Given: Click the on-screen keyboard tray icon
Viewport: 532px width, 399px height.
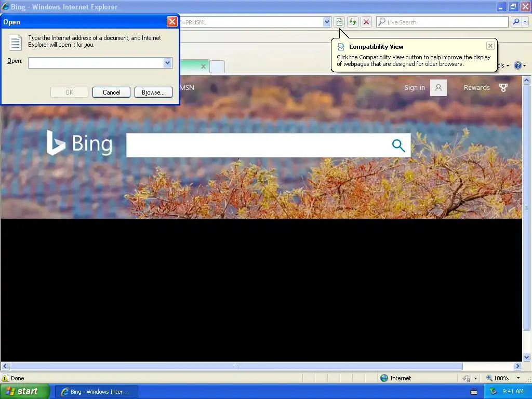Looking at the screenshot, I should (474, 392).
